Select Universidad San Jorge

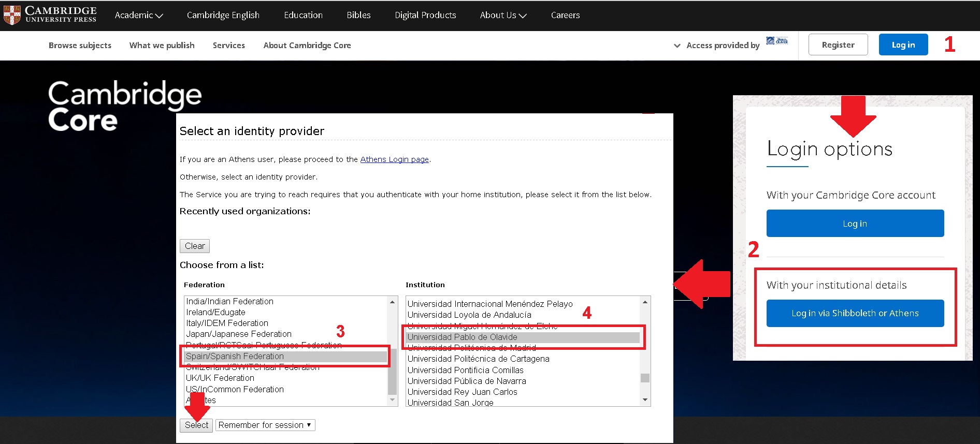[x=523, y=402]
